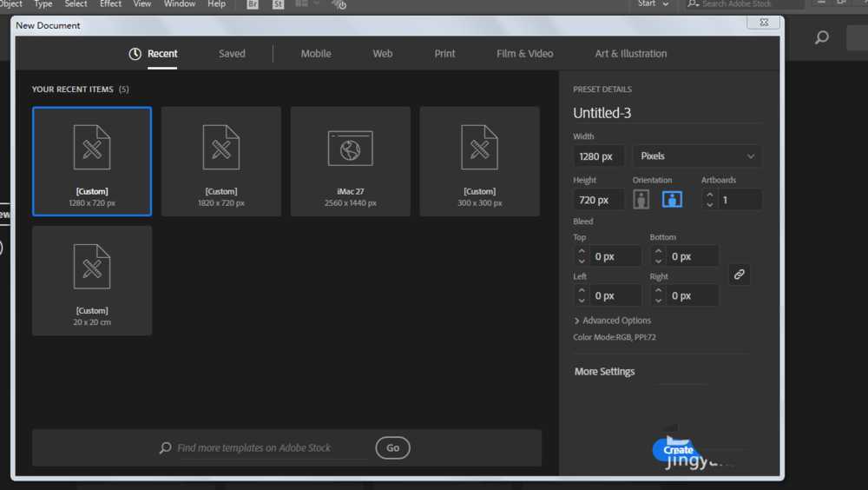Switch to the Mobile tab
The width and height of the screenshot is (868, 490).
[x=316, y=54]
